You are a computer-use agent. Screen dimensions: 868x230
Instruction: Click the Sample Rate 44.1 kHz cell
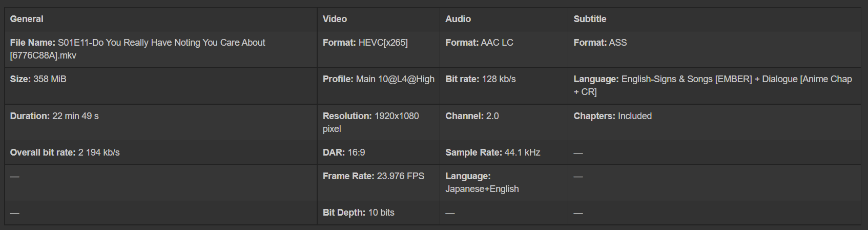pos(493,152)
